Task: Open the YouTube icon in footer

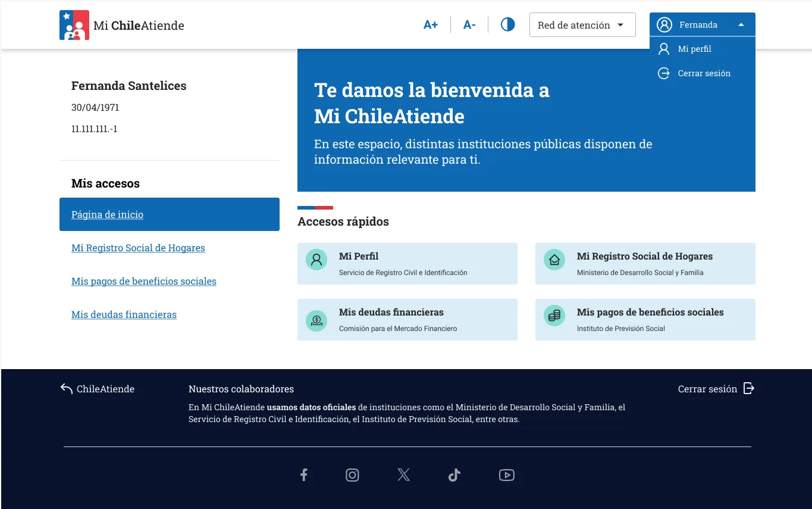Action: point(506,475)
